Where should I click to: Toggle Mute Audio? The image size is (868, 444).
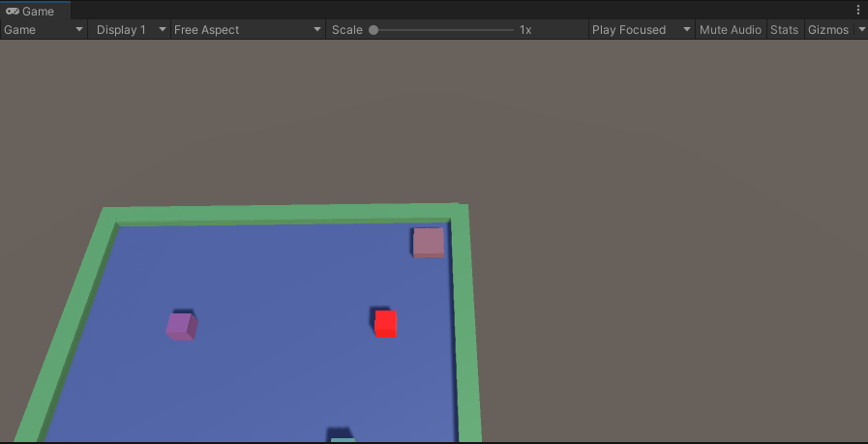731,30
